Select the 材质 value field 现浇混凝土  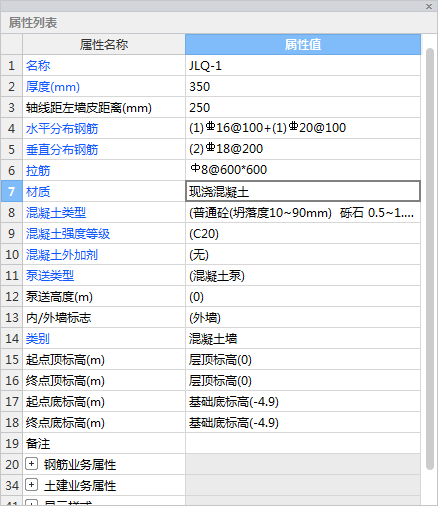pyautogui.click(x=303, y=191)
